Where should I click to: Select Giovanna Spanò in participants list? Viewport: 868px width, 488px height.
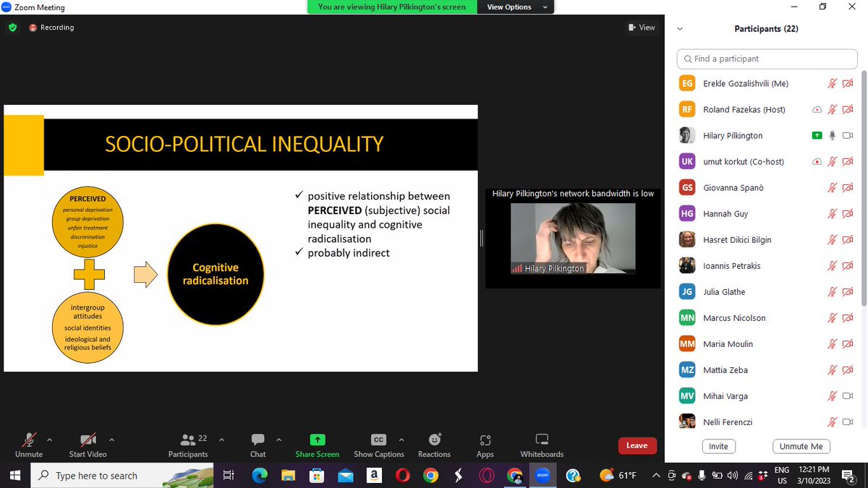click(767, 187)
